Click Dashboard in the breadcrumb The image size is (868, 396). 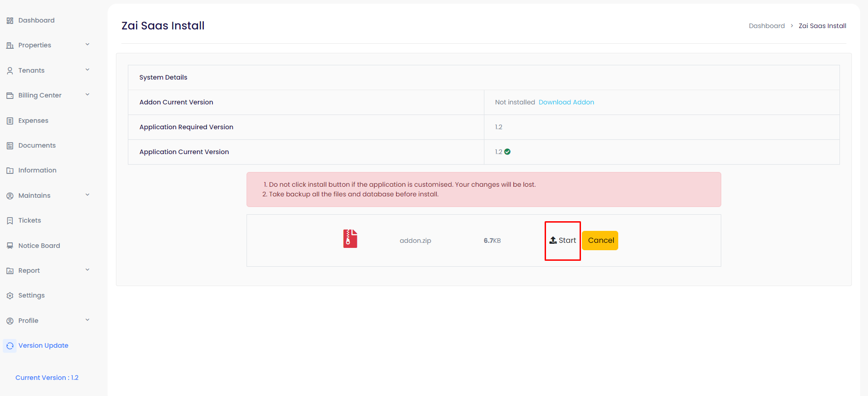(766, 26)
